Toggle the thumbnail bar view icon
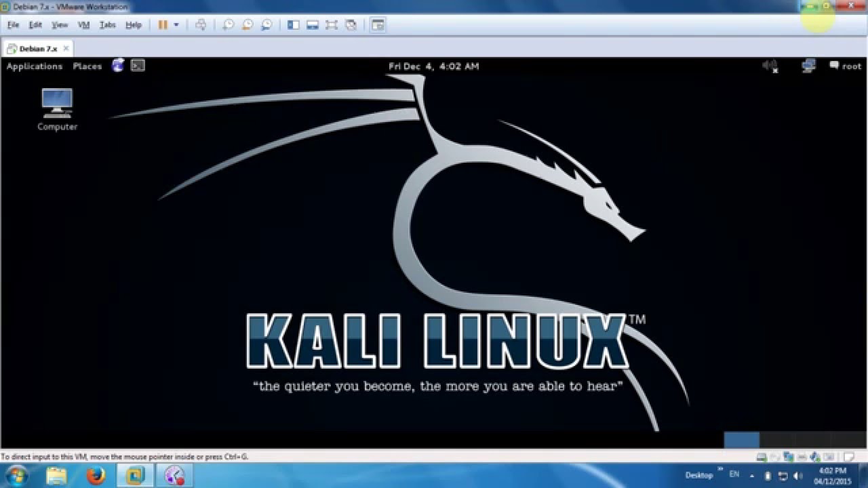This screenshot has height=488, width=868. [x=313, y=25]
